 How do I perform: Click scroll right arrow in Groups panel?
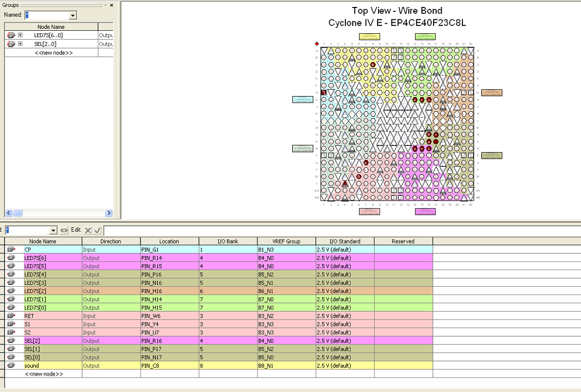click(x=109, y=213)
